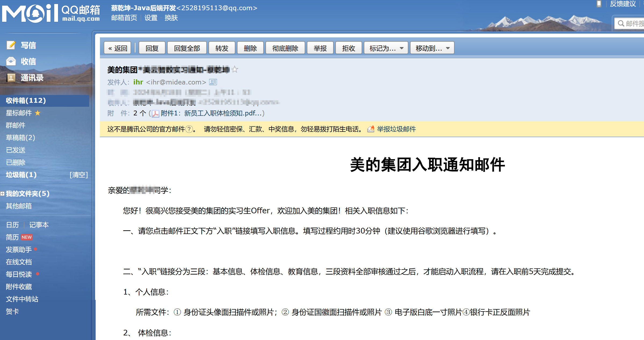Image resolution: width=644 pixels, height=340 pixels.
Task: Open 群邮件 folder
Action: coord(16,125)
